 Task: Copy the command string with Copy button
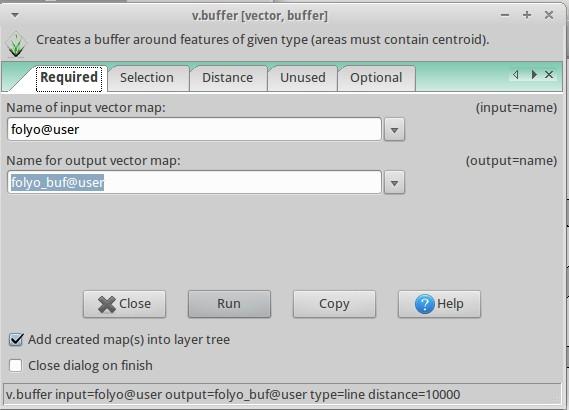pyautogui.click(x=334, y=304)
